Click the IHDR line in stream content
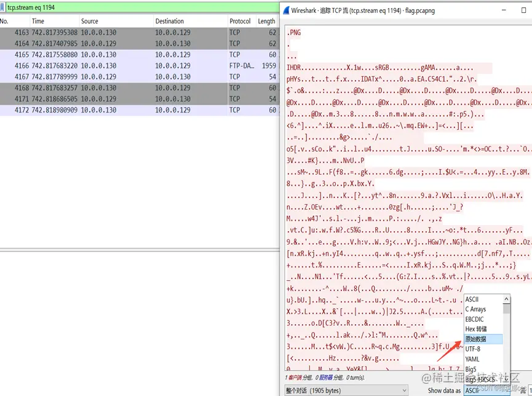Image resolution: width=532 pixels, height=396 pixels. click(380, 68)
